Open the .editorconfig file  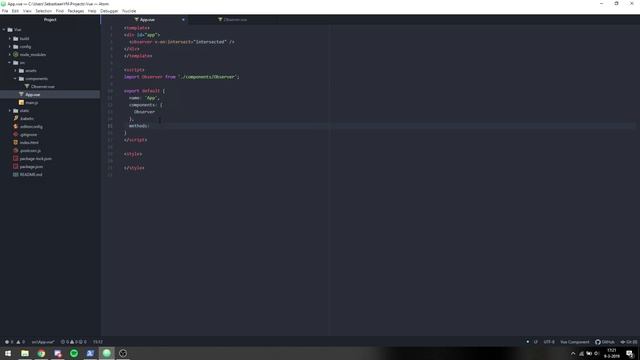point(31,127)
